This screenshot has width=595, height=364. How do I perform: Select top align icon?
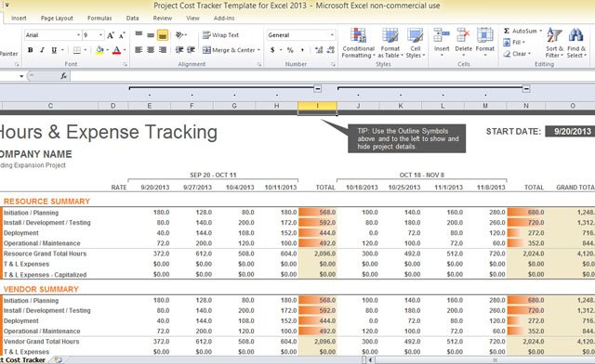[x=139, y=35]
